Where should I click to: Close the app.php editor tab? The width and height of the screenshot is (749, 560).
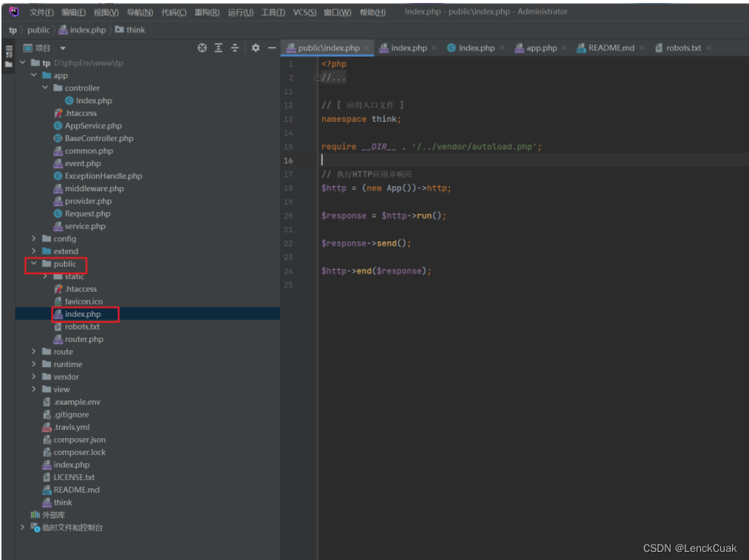(x=564, y=48)
